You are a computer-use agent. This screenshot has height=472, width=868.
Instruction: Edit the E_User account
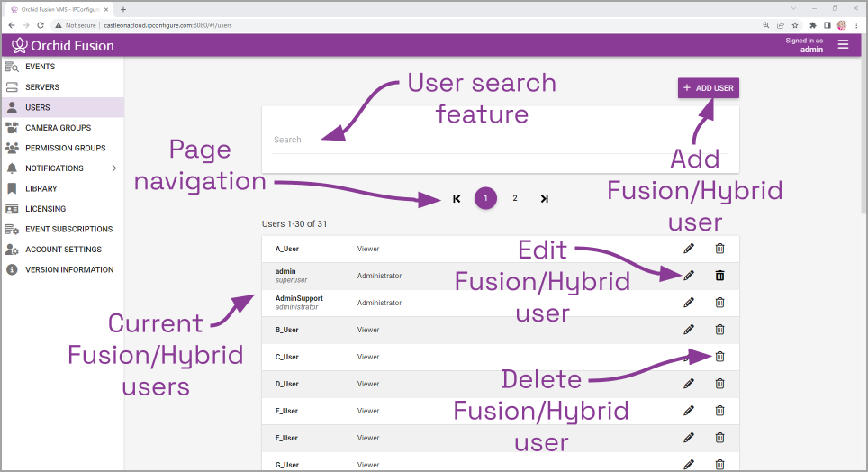[x=689, y=411]
